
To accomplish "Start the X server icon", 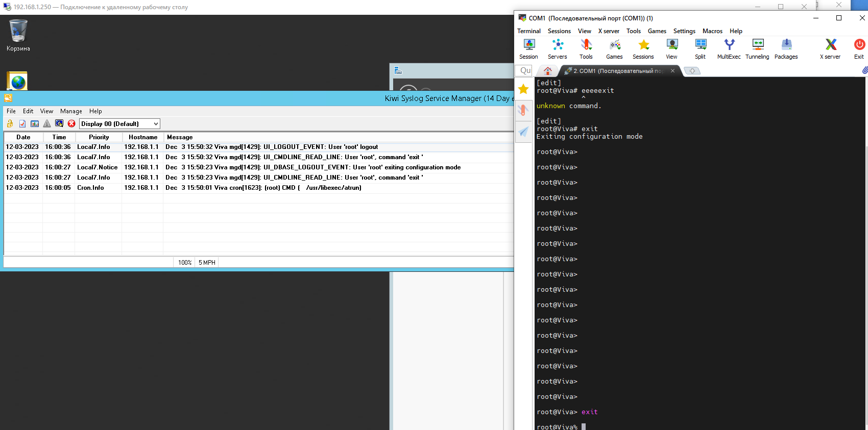I will coord(830,49).
